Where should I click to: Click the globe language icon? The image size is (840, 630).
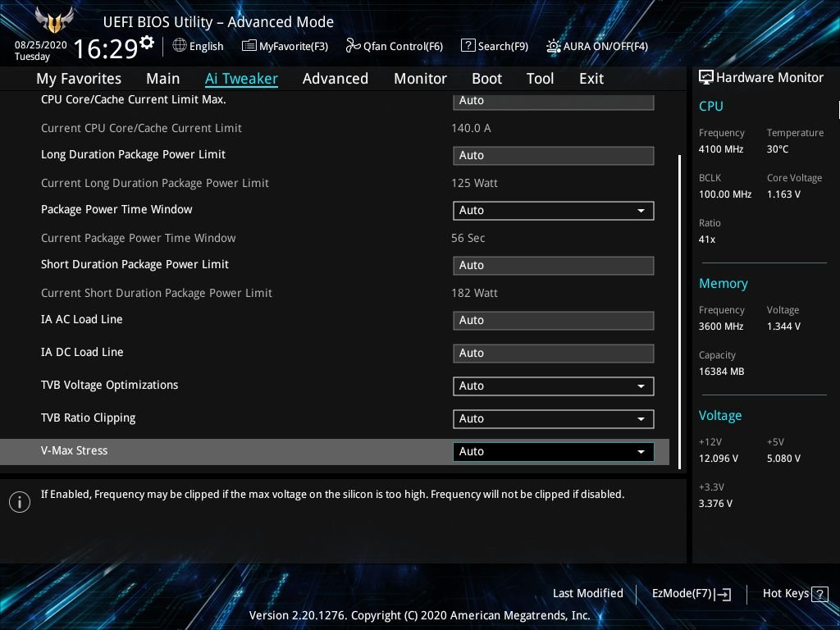(x=180, y=46)
